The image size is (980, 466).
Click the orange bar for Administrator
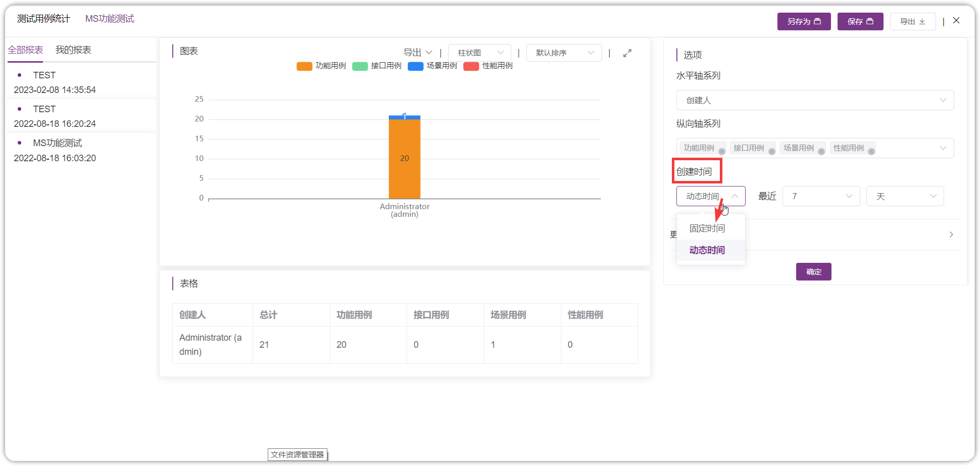pyautogui.click(x=404, y=159)
